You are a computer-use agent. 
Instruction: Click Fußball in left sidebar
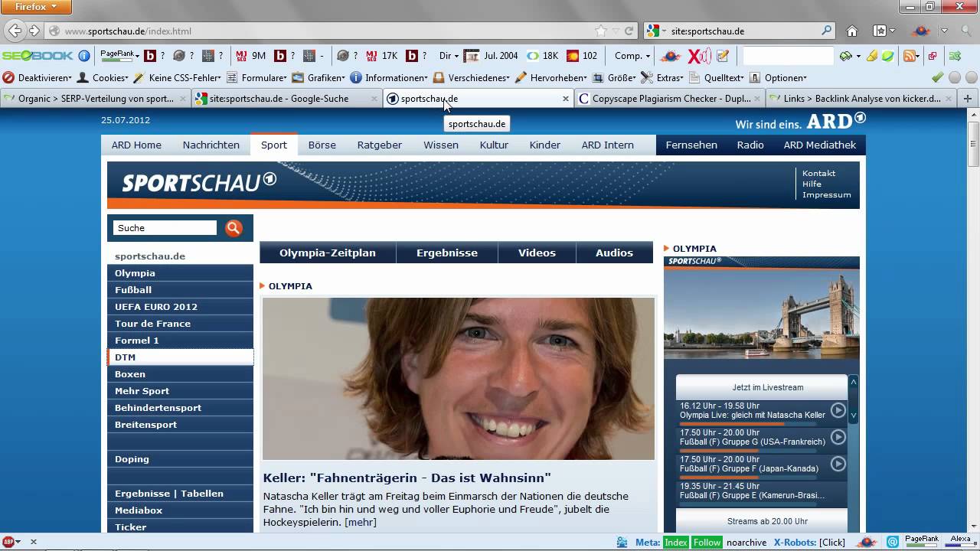(180, 290)
